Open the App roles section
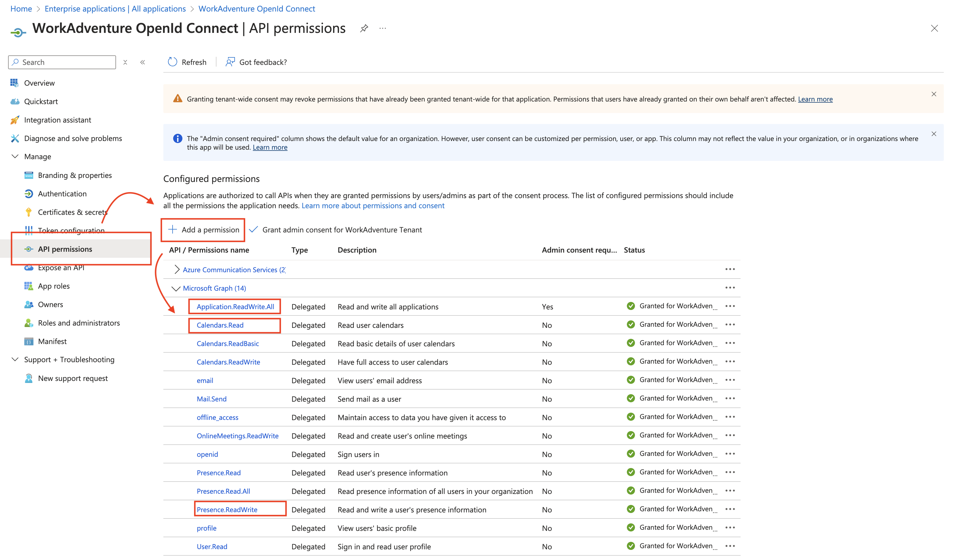The image size is (953, 560). [x=54, y=286]
